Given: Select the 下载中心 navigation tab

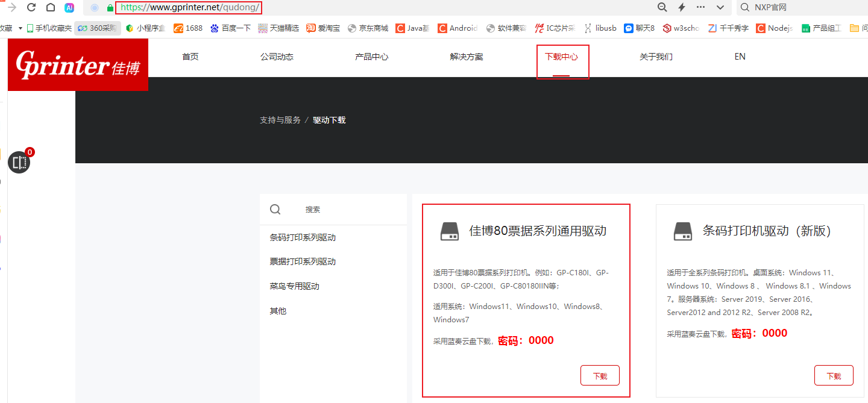Looking at the screenshot, I should click(x=561, y=57).
